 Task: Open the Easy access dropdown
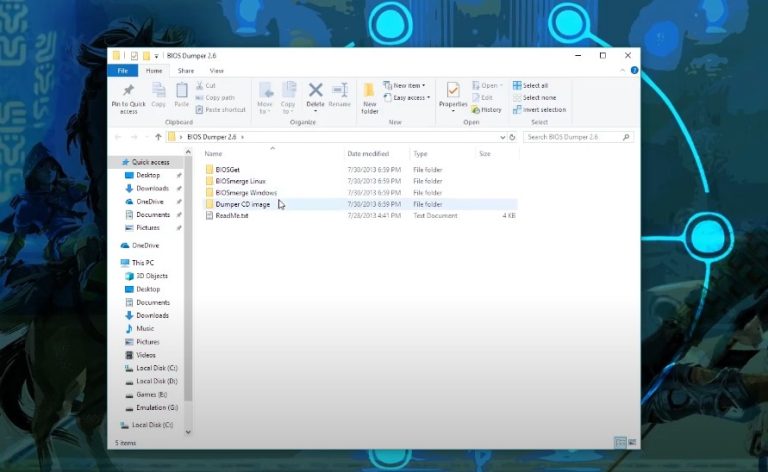[407, 97]
